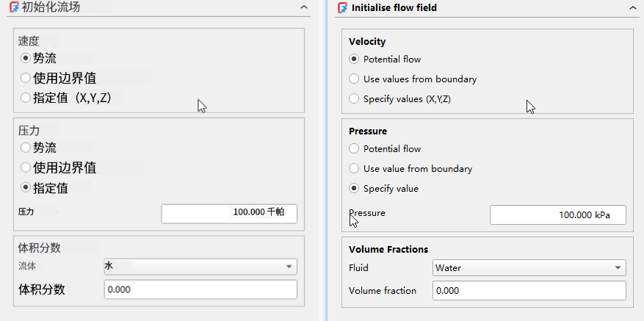Click the 压力 field showing 100.000 千帕

coord(229,214)
